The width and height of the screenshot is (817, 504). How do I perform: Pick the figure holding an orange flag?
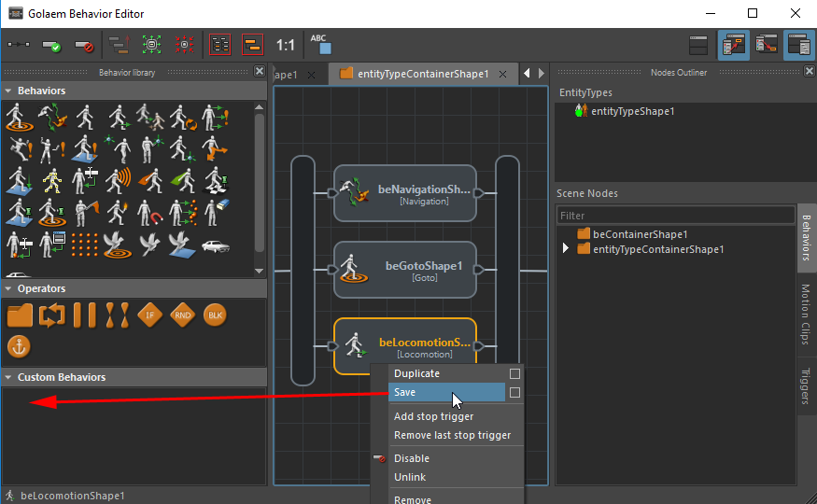(x=86, y=213)
